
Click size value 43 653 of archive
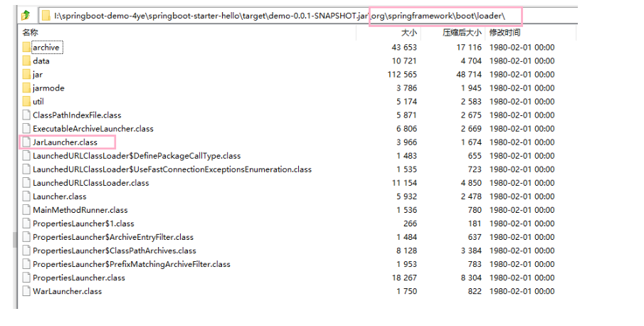point(404,47)
